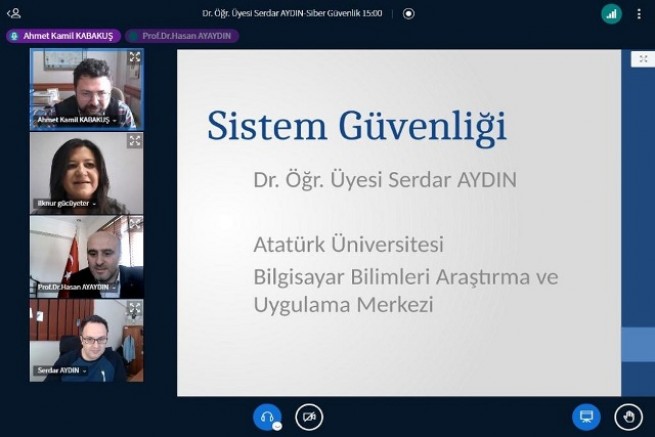Select Ahmet Kamil KABAKUŞ talking indicator
This screenshot has width=655, height=437.
63,36
